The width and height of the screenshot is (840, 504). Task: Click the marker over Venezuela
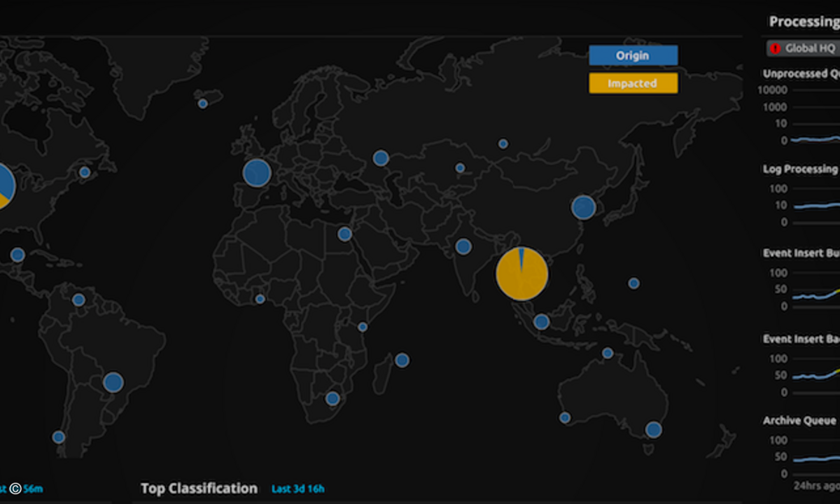pos(79,300)
